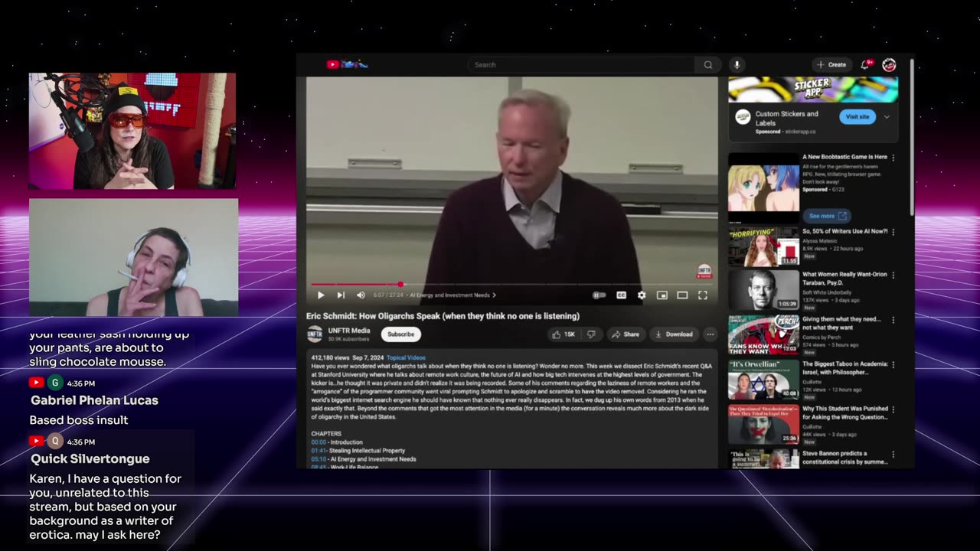
Task: Click the YouTube page scrollbar
Action: tap(911, 138)
